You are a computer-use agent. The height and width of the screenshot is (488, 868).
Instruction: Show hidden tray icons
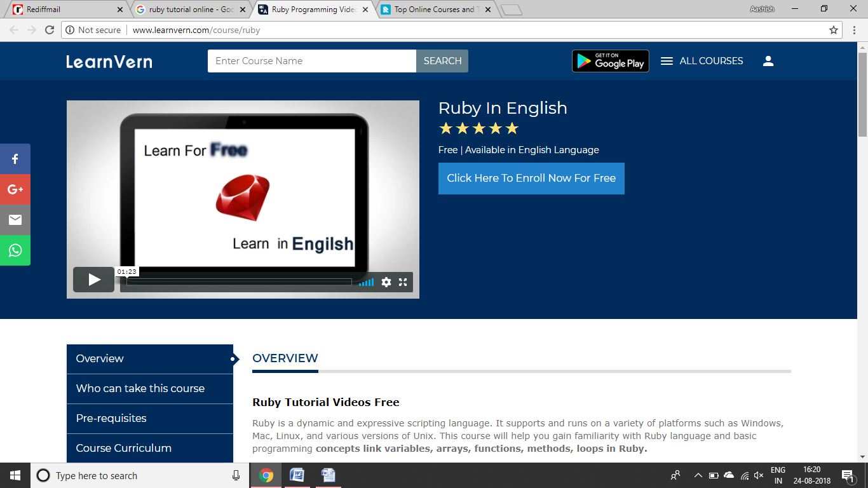698,475
